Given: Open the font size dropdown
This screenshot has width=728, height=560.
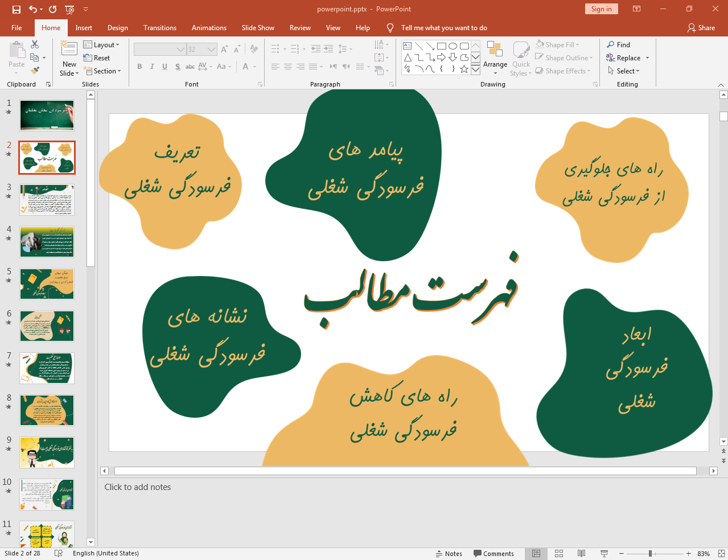Looking at the screenshot, I should pyautogui.click(x=211, y=49).
